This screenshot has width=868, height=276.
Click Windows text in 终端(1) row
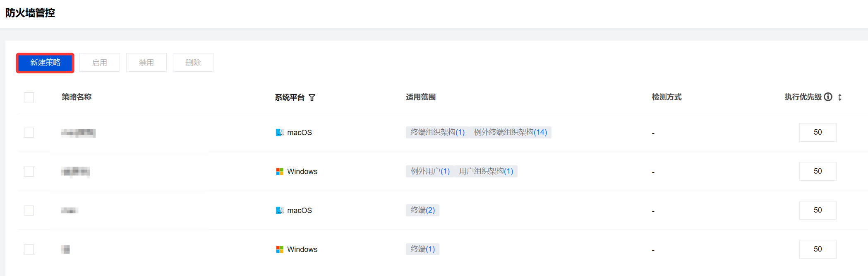[x=302, y=249]
